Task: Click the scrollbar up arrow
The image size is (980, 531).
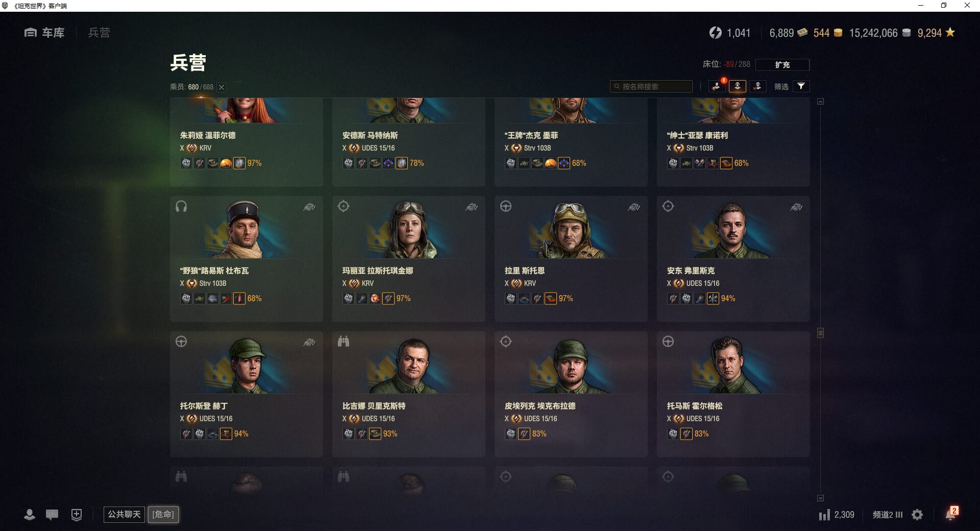Action: [820, 102]
